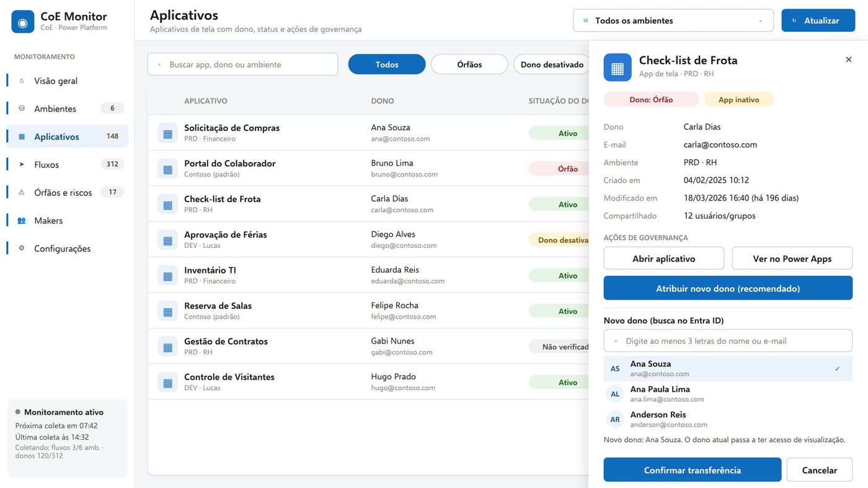Click the Gestão de Contratos app icon
Screen dimensions: 868x488
tap(167, 347)
